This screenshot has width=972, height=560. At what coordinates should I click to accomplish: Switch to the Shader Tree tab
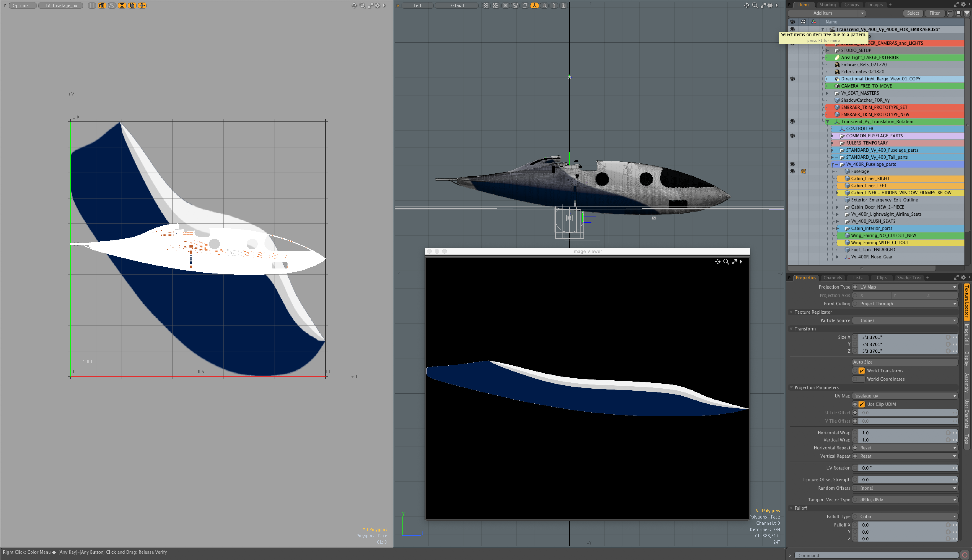point(909,278)
